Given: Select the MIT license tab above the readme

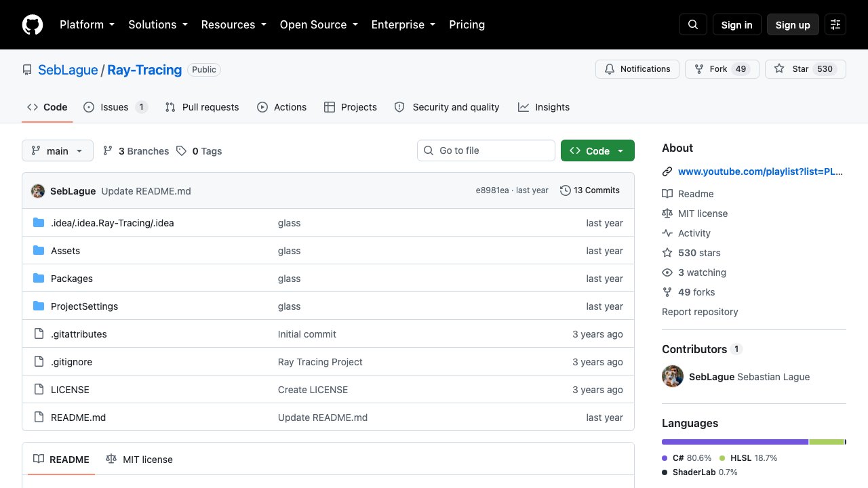Looking at the screenshot, I should pyautogui.click(x=140, y=460).
